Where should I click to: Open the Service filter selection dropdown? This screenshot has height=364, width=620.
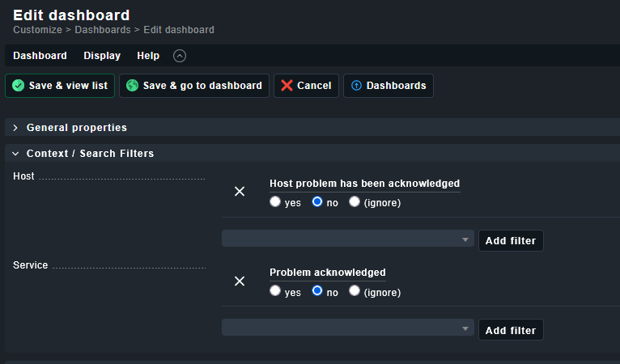tap(347, 328)
